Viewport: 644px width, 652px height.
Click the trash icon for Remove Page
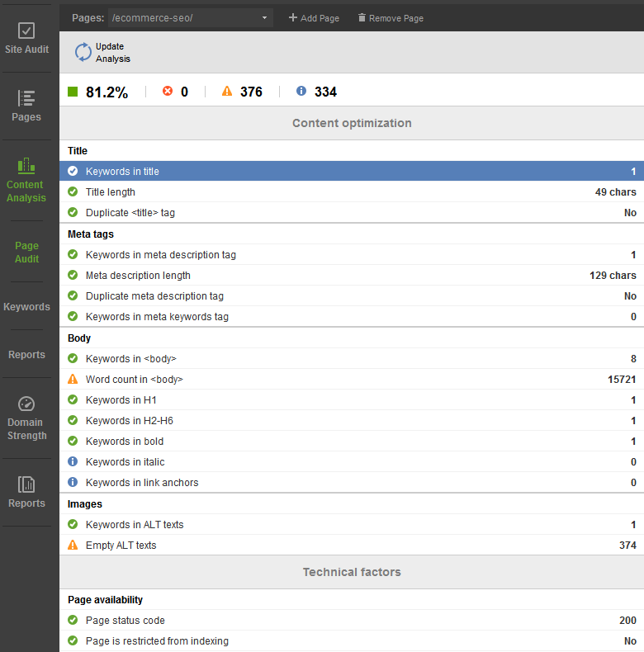pyautogui.click(x=362, y=17)
